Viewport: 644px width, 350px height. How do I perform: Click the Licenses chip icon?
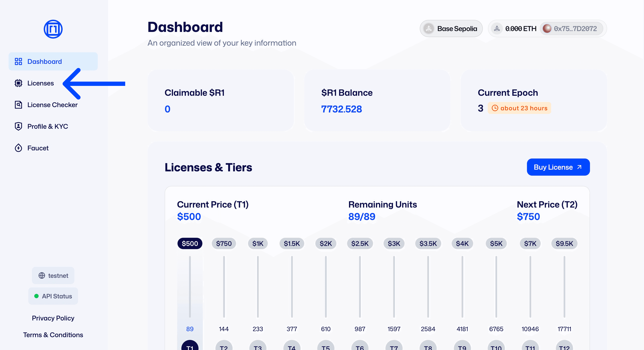click(x=18, y=83)
